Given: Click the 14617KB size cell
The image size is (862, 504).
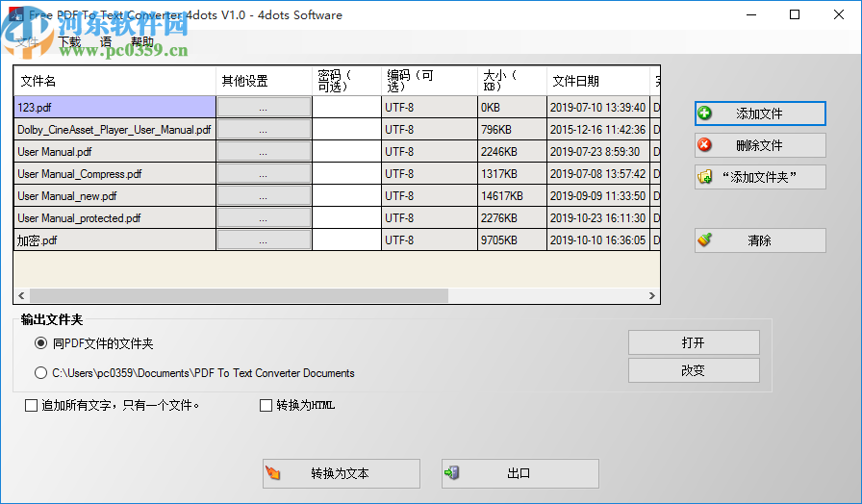Looking at the screenshot, I should (x=512, y=195).
